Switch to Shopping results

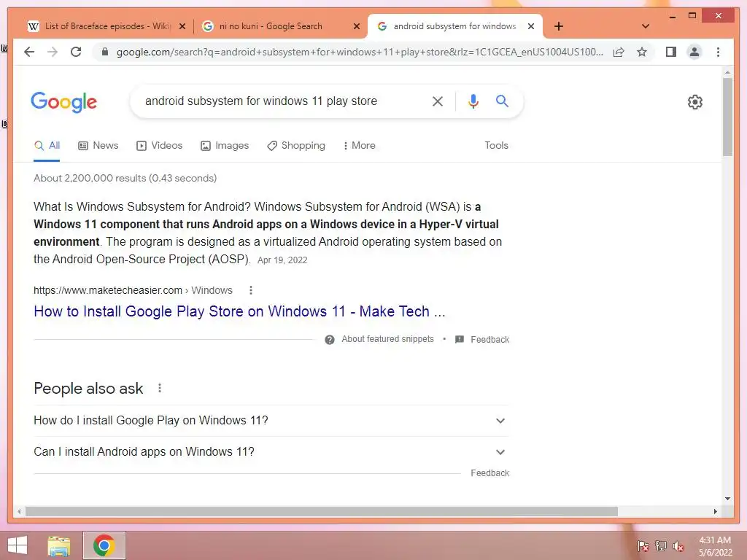[x=296, y=146]
